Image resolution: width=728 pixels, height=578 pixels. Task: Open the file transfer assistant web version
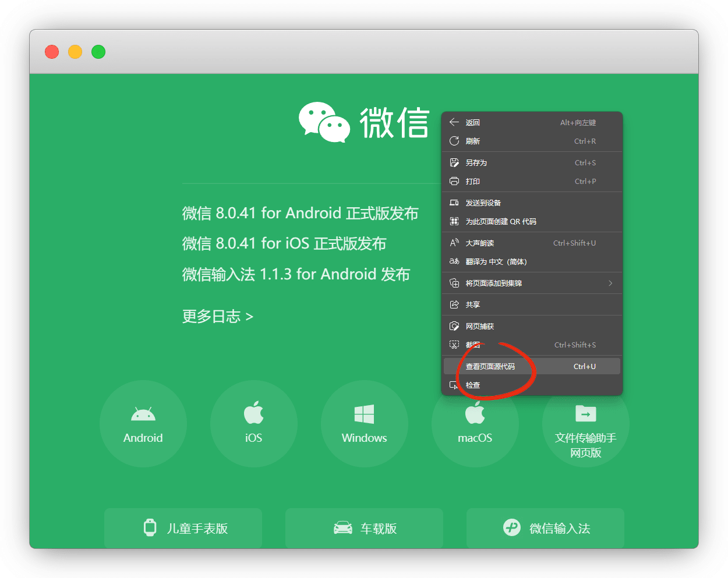[x=585, y=414]
